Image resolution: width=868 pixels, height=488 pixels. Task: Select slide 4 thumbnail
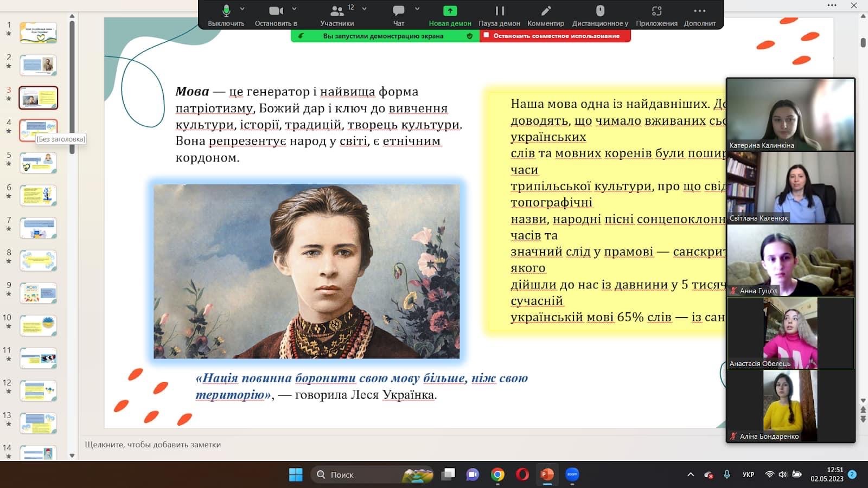pyautogui.click(x=39, y=130)
